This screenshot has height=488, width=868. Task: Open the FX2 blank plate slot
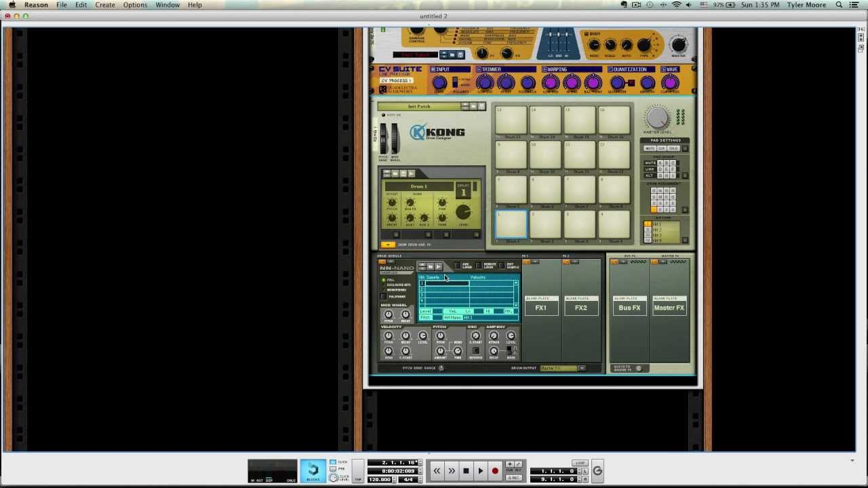point(582,306)
